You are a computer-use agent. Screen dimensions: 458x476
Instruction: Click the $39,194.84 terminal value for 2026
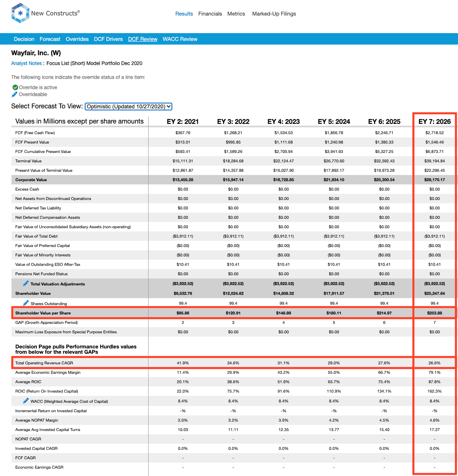pos(435,161)
